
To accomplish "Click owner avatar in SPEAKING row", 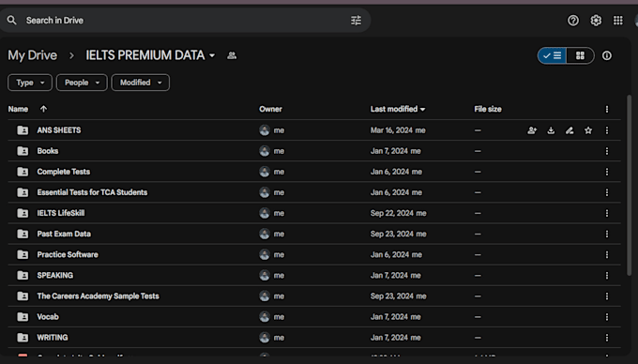I will (x=265, y=275).
